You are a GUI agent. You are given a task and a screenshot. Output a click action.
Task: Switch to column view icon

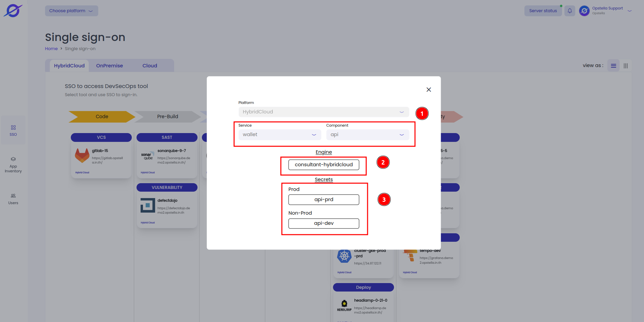(x=626, y=66)
